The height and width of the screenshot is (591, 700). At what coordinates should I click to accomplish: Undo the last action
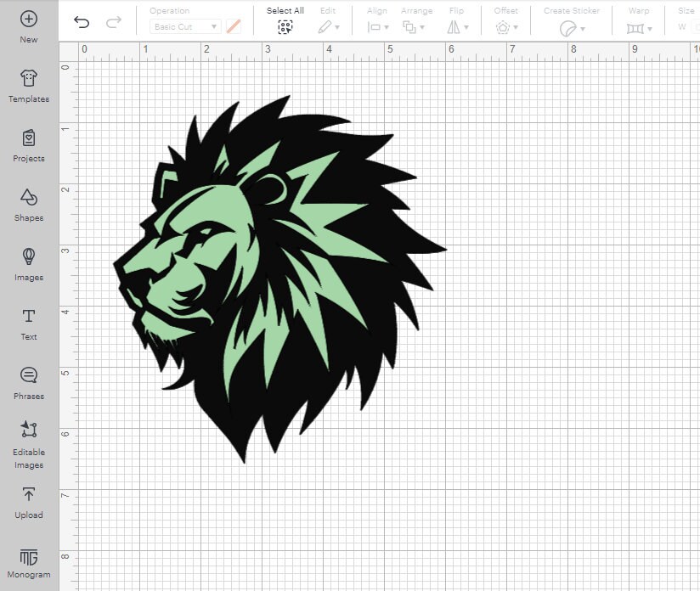[82, 22]
